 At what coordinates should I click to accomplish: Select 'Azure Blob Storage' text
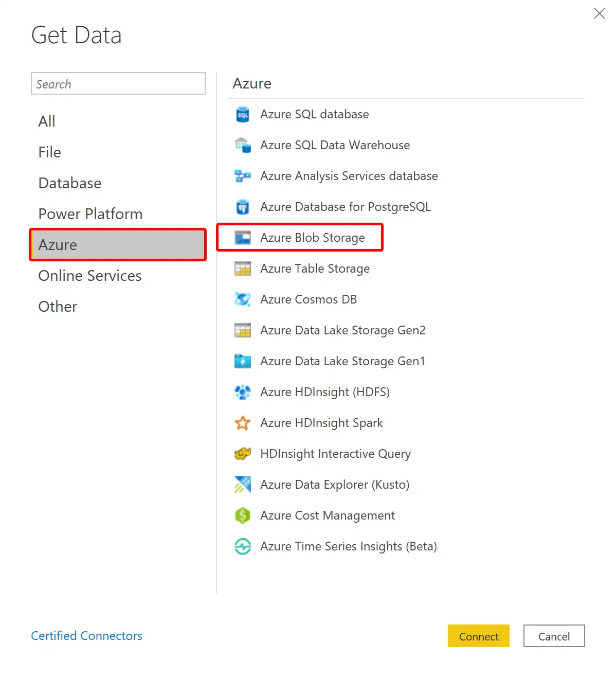click(313, 238)
